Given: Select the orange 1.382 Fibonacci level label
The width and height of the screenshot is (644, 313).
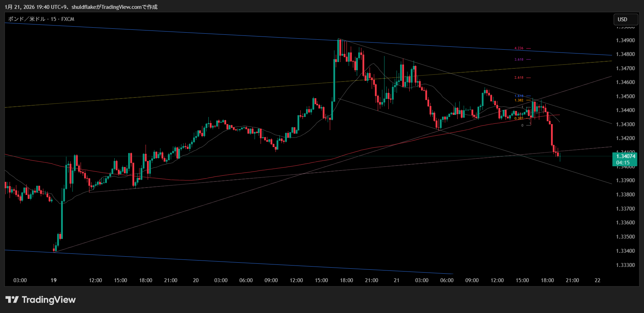Looking at the screenshot, I should pos(519,100).
